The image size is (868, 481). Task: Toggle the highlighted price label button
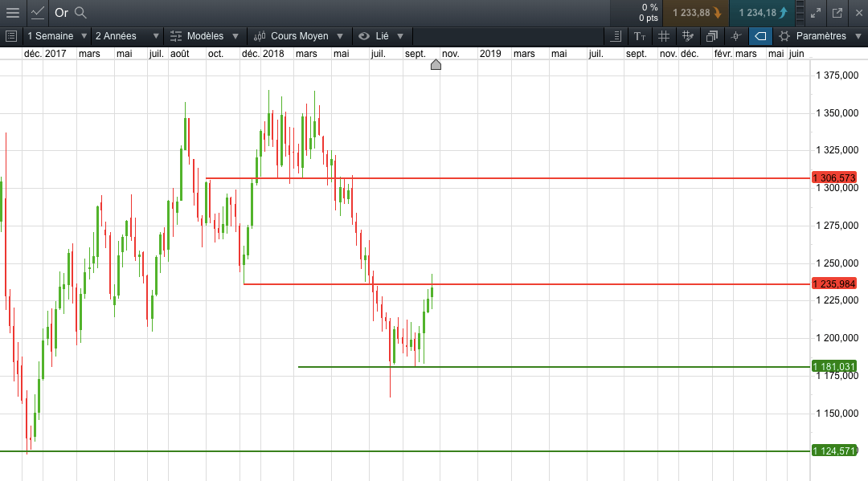760,36
